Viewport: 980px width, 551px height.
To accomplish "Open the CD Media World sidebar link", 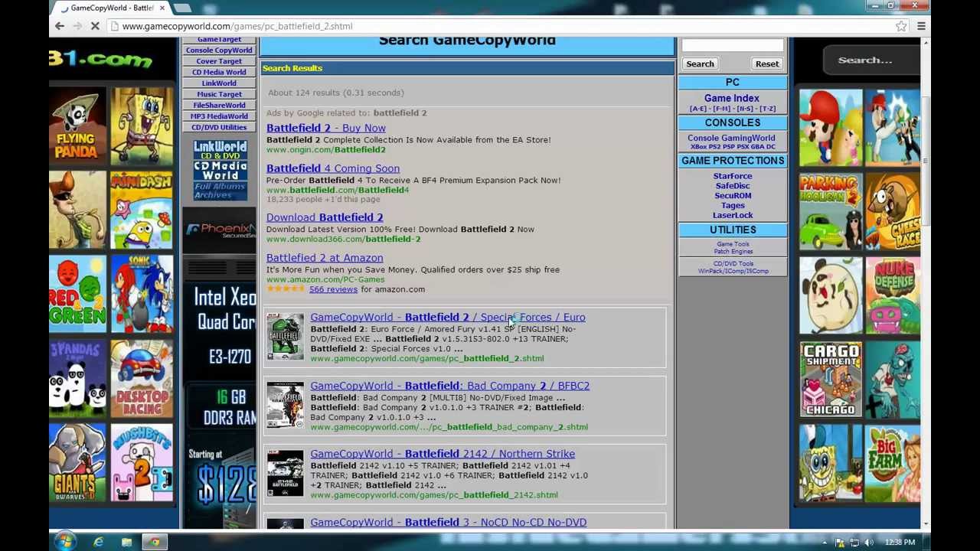I will point(219,72).
